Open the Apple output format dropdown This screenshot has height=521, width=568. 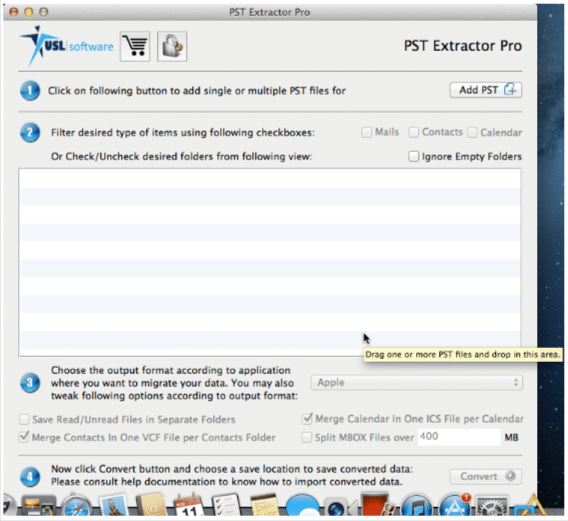pyautogui.click(x=416, y=383)
